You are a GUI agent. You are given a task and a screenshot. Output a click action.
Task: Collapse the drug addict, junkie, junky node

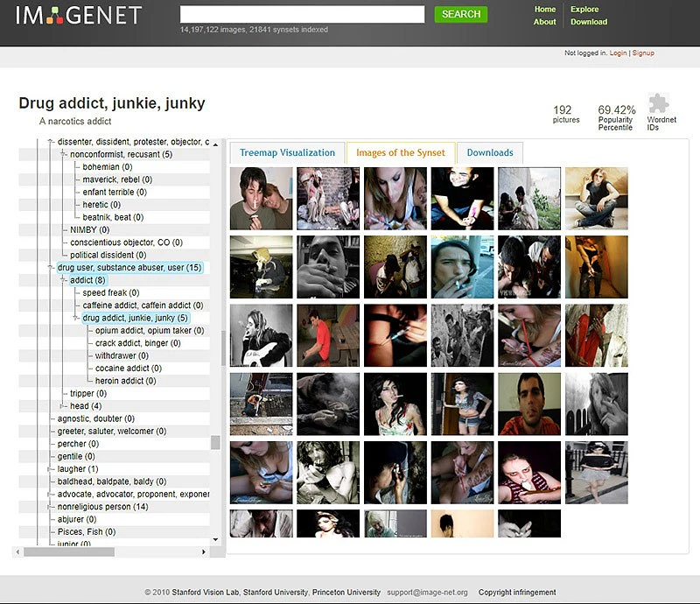click(75, 318)
